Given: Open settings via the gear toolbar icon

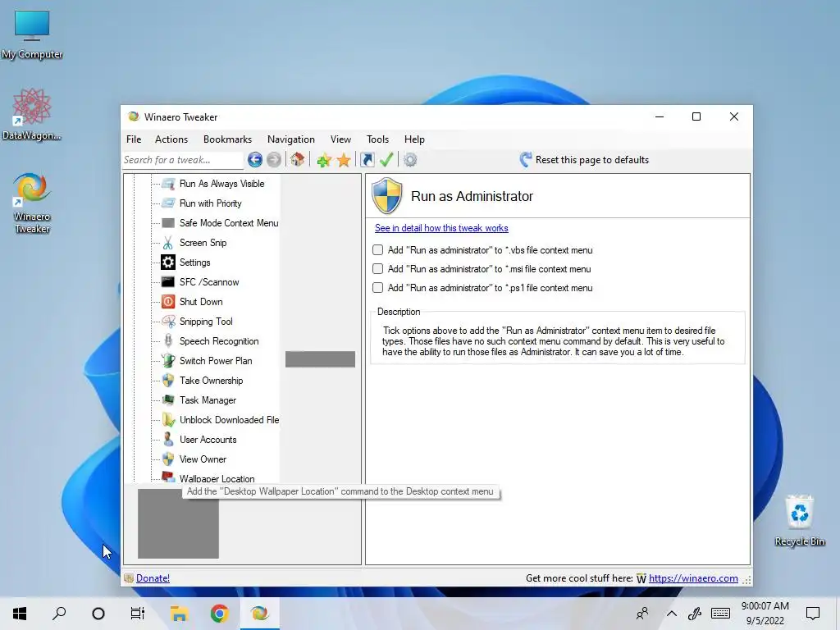Looking at the screenshot, I should tap(410, 160).
